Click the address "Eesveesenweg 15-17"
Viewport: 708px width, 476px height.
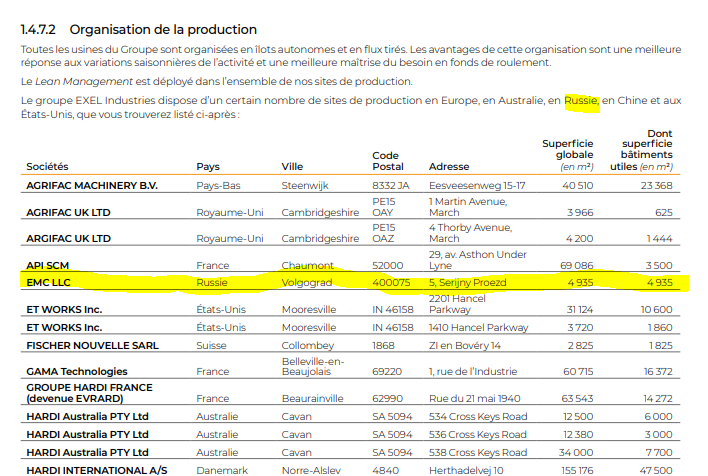[477, 186]
